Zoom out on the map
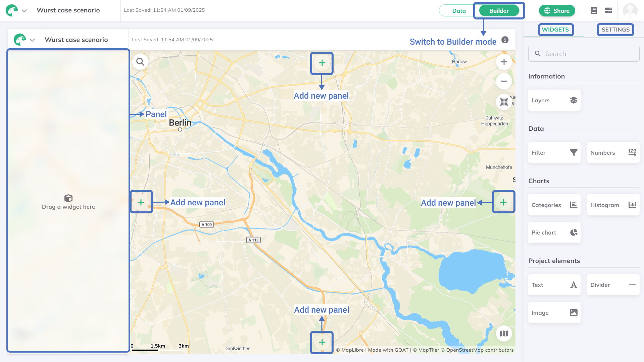 504,81
